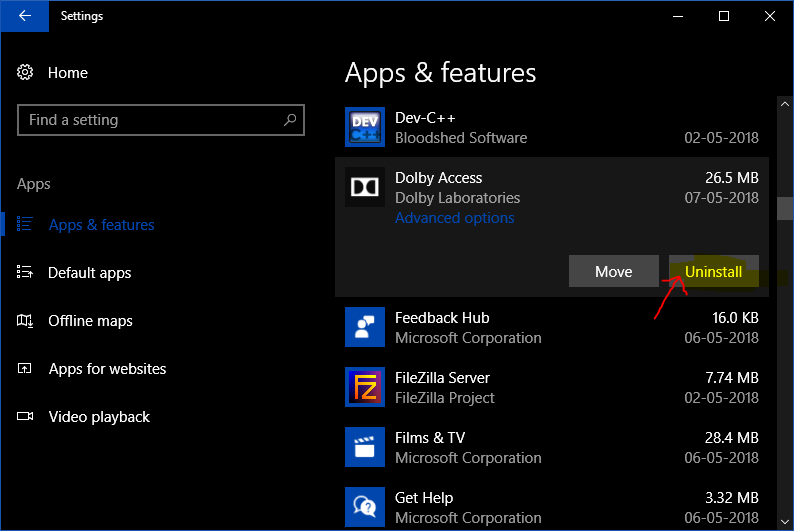Open Advanced options for Dolby Access
Image resolution: width=794 pixels, height=531 pixels.
pyautogui.click(x=454, y=218)
